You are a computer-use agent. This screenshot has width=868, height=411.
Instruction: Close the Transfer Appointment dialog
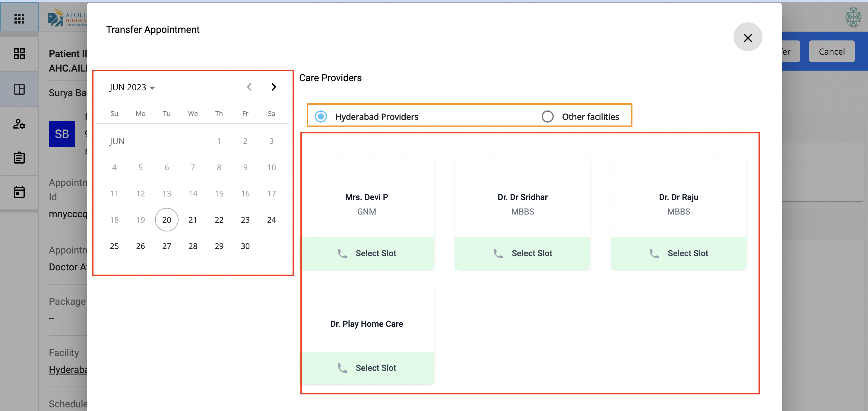(747, 37)
